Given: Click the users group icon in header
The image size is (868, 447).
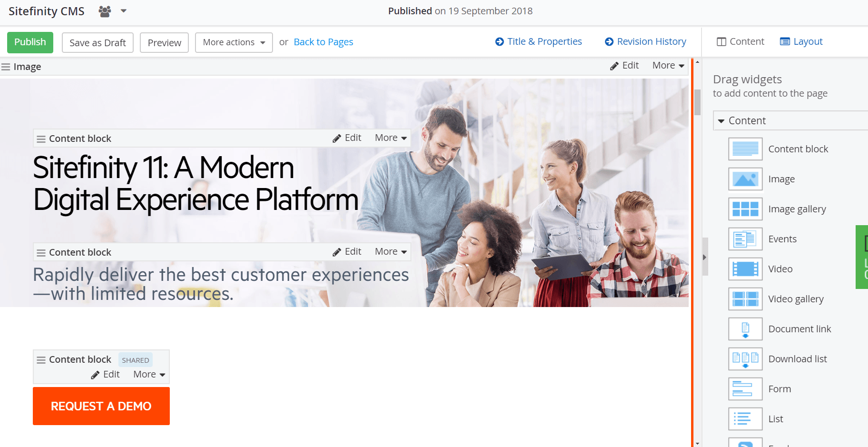Looking at the screenshot, I should pos(105,11).
